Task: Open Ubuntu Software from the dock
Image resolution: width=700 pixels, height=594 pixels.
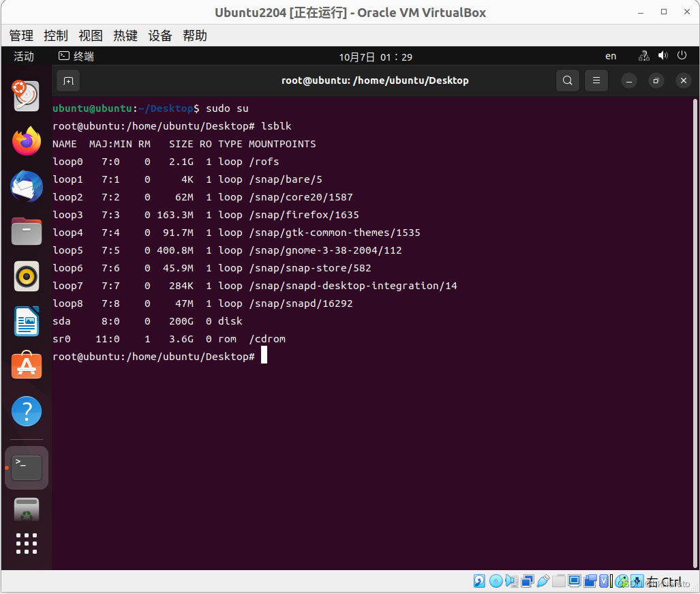Action: point(27,366)
